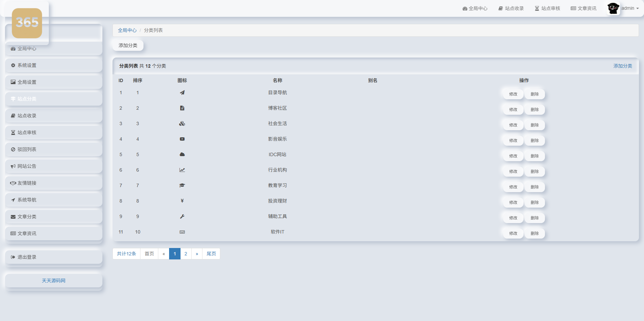Click the YouTube icon for 影音娱乐
644x321 pixels.
pos(182,139)
